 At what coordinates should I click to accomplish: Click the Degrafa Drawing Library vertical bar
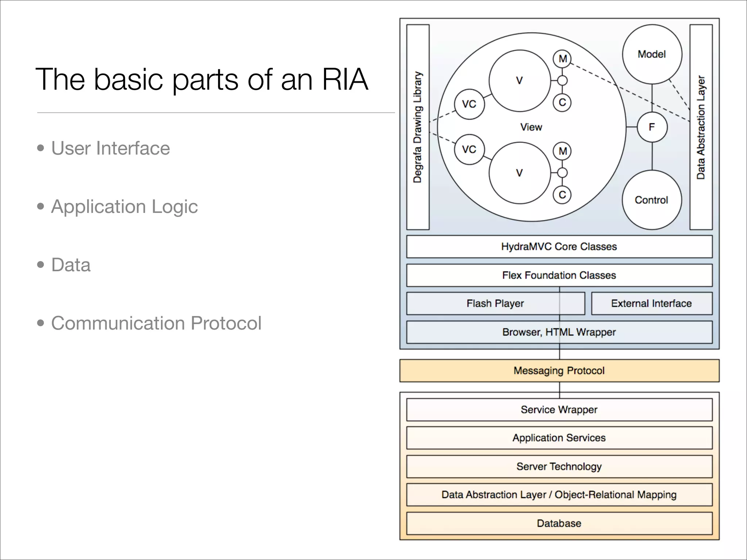pyautogui.click(x=418, y=127)
